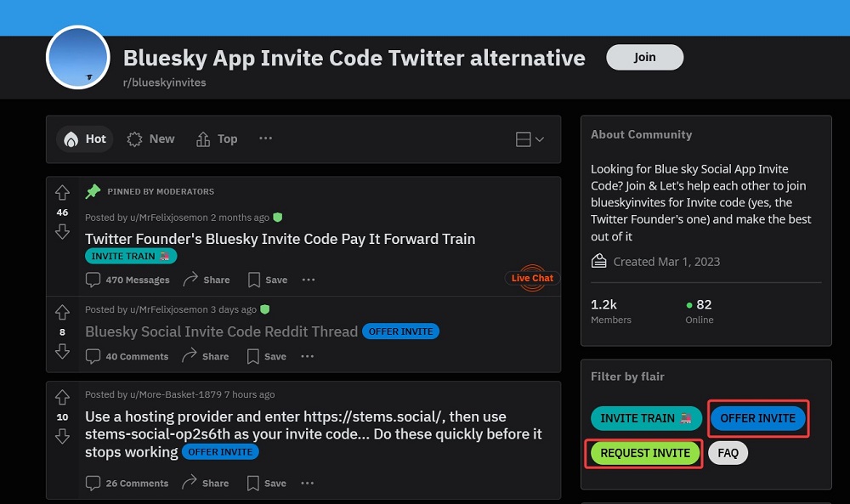Open u/MrFelixjosemon profile on pinned post

click(x=169, y=218)
